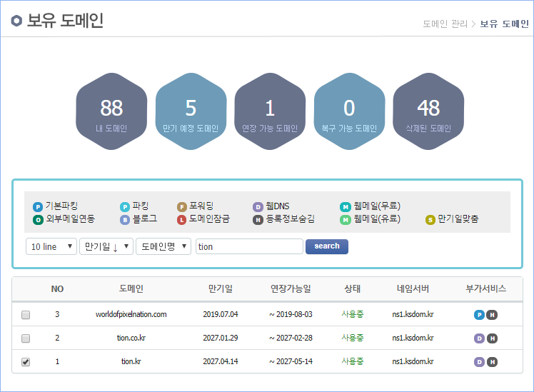Click 사용중 status in tion.kr row

pyautogui.click(x=353, y=361)
